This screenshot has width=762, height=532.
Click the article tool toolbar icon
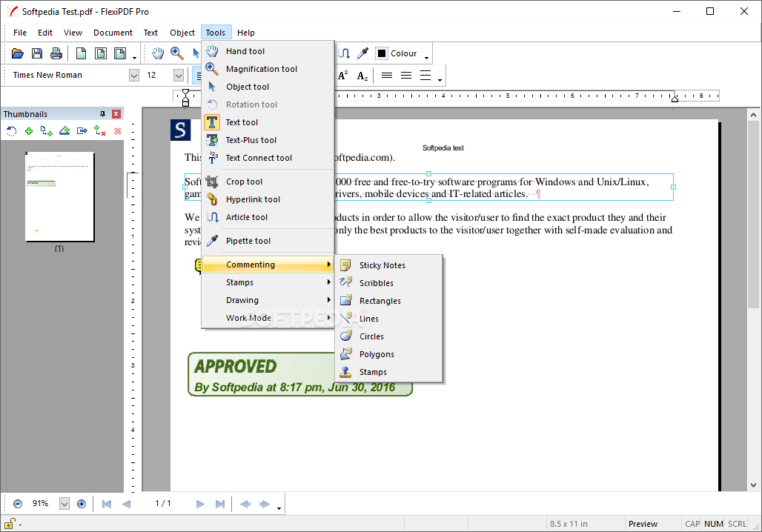point(344,53)
